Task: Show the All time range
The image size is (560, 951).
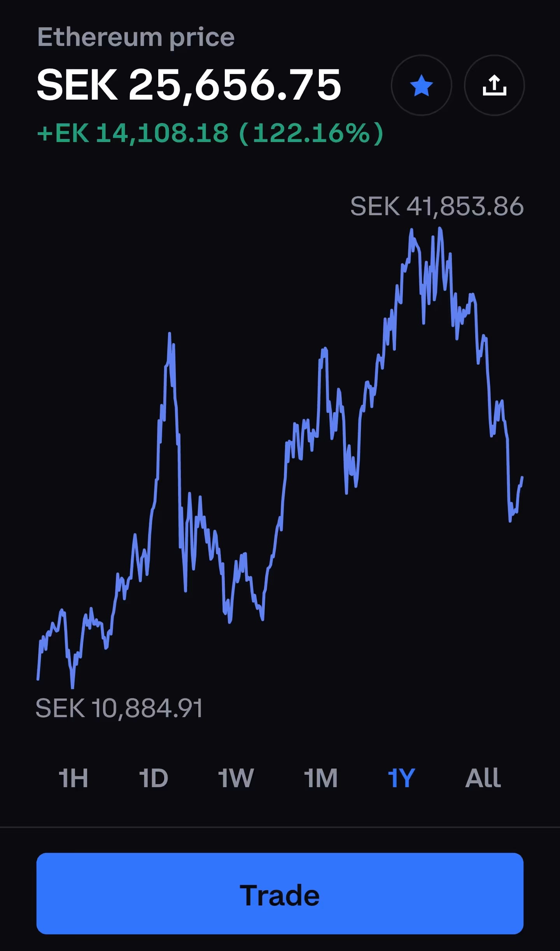Action: pos(483,778)
